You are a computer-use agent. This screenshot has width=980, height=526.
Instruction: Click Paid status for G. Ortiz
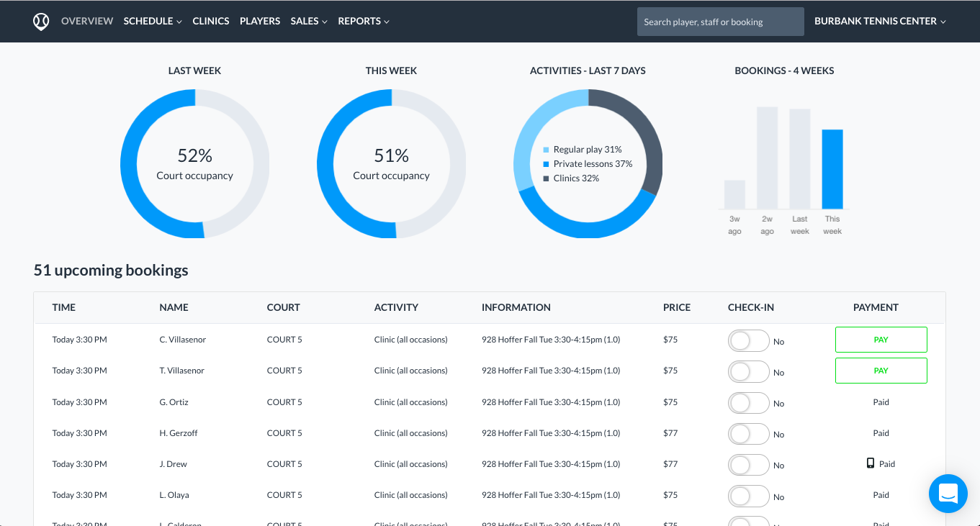coord(881,402)
